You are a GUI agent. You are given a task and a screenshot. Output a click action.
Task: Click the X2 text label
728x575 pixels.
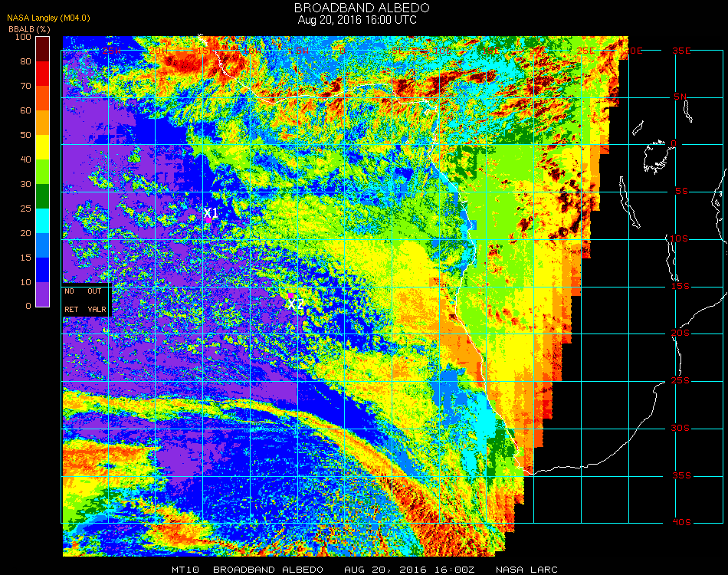pos(296,304)
